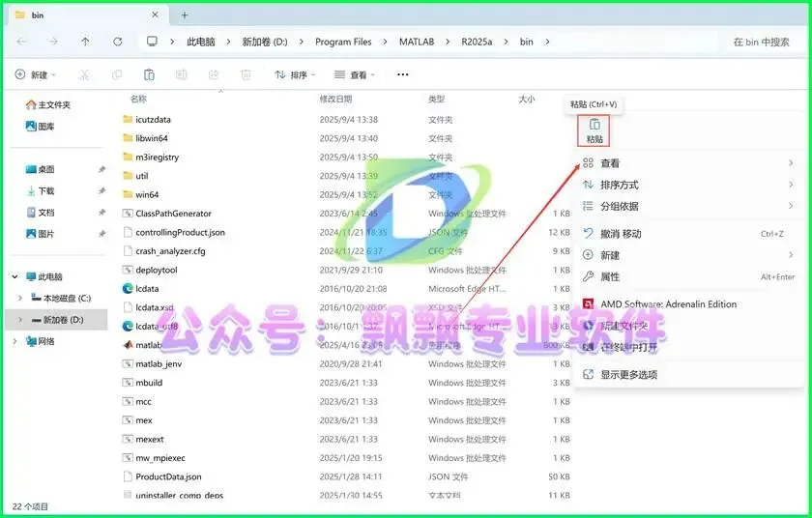
Task: Expand the New Volume (D:) node
Action: point(20,320)
